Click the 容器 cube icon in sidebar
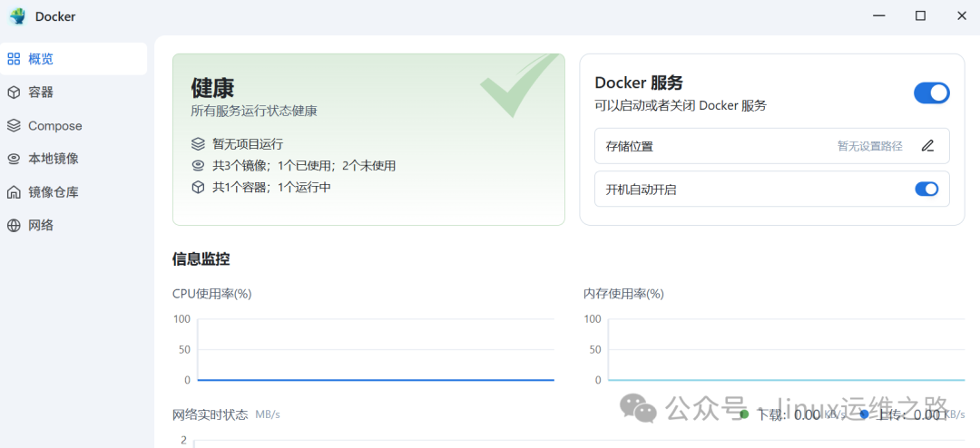 click(x=14, y=93)
